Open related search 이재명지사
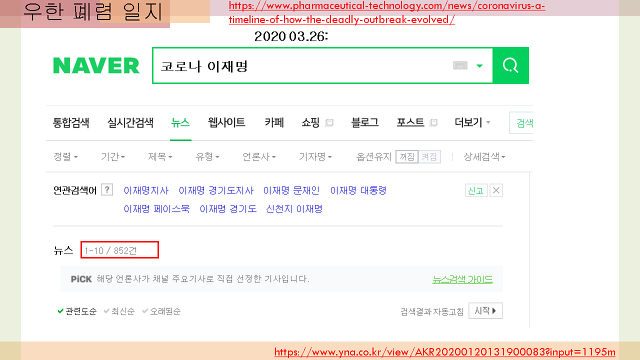Image resolution: width=640 pixels, height=360 pixels. point(146,191)
